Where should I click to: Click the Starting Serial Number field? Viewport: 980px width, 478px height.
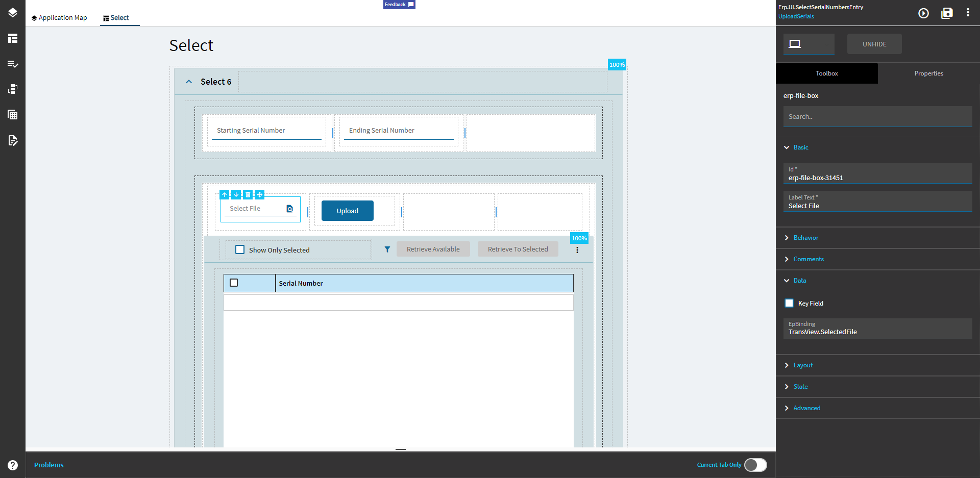pos(266,131)
